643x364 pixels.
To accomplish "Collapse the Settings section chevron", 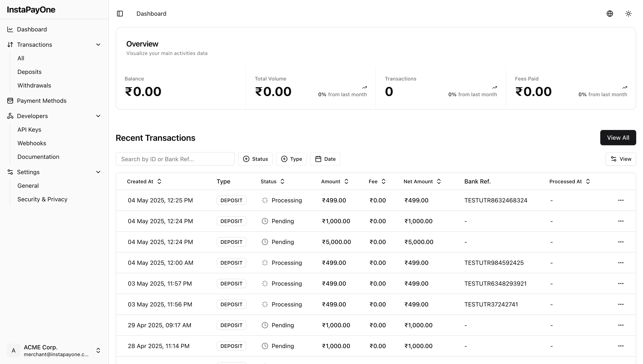I will (x=98, y=172).
